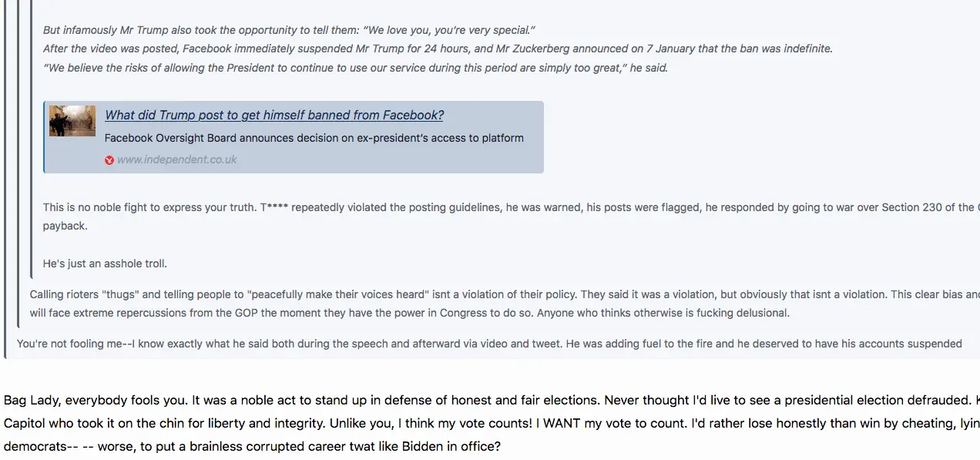
Task: Click the last line starting "democrats-- -- worse"
Action: click(252, 447)
